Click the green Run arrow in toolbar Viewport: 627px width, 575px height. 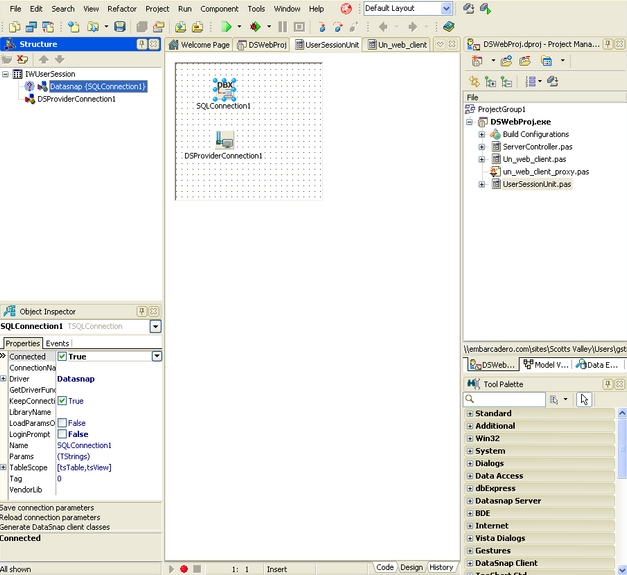(x=226, y=27)
